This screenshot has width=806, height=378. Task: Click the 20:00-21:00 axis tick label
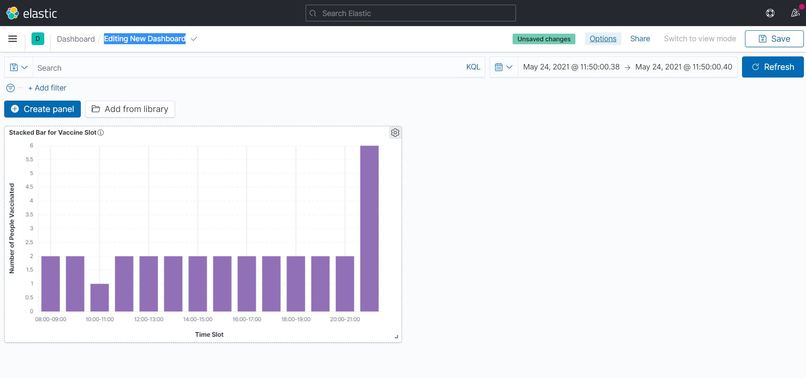pyautogui.click(x=345, y=319)
